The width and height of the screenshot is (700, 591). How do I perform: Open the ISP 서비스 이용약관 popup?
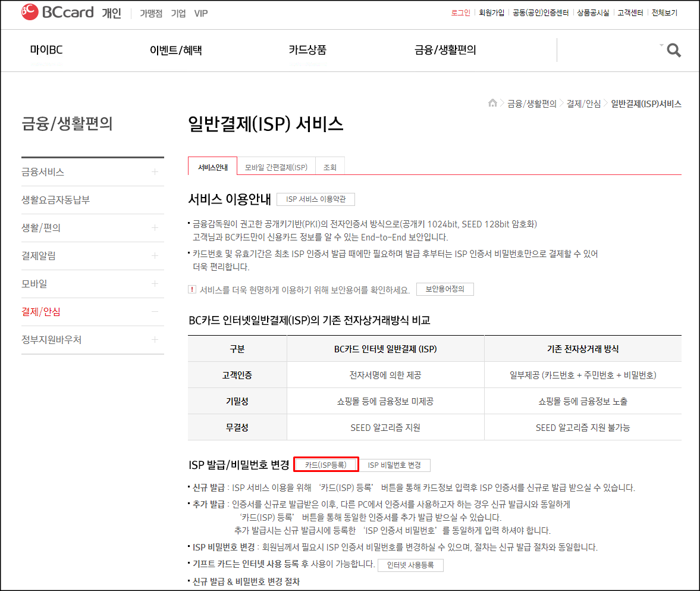pyautogui.click(x=316, y=199)
